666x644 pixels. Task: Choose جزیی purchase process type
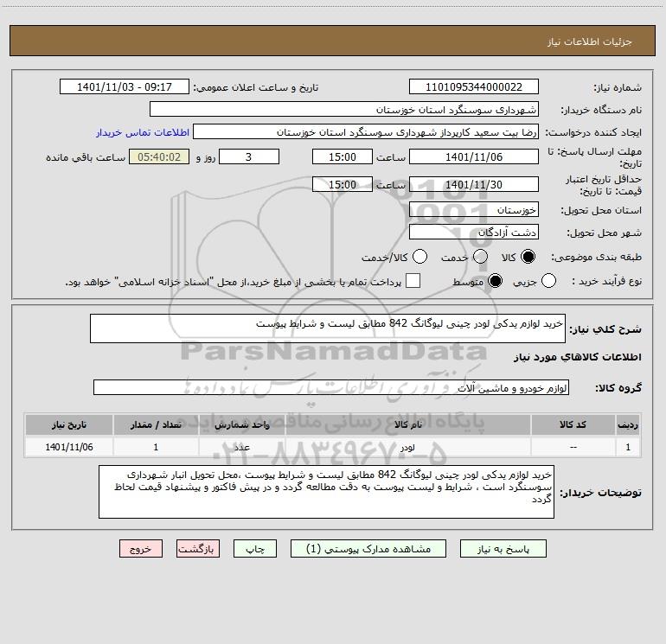click(548, 281)
